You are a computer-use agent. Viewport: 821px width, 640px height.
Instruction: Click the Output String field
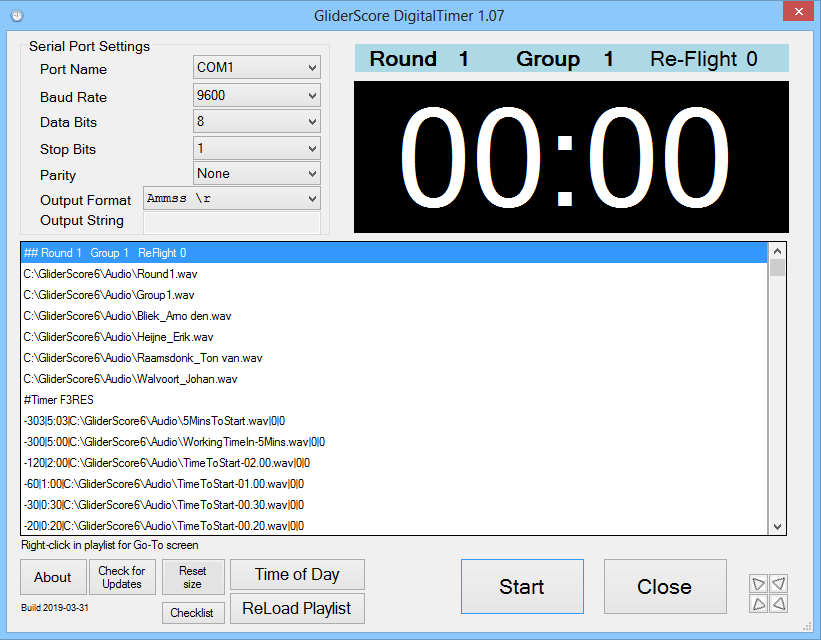coord(232,223)
